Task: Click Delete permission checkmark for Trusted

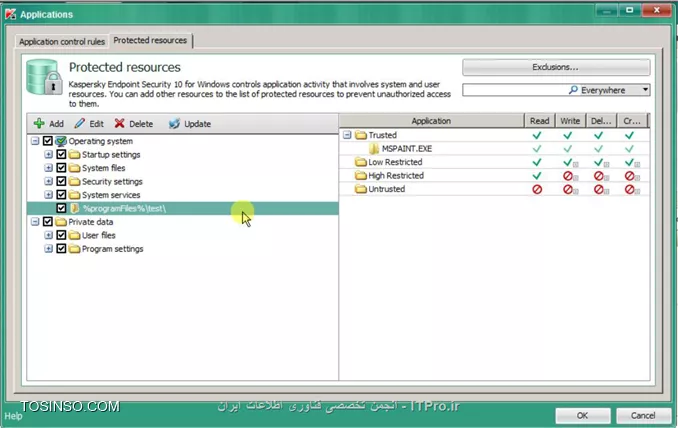Action: [598, 135]
